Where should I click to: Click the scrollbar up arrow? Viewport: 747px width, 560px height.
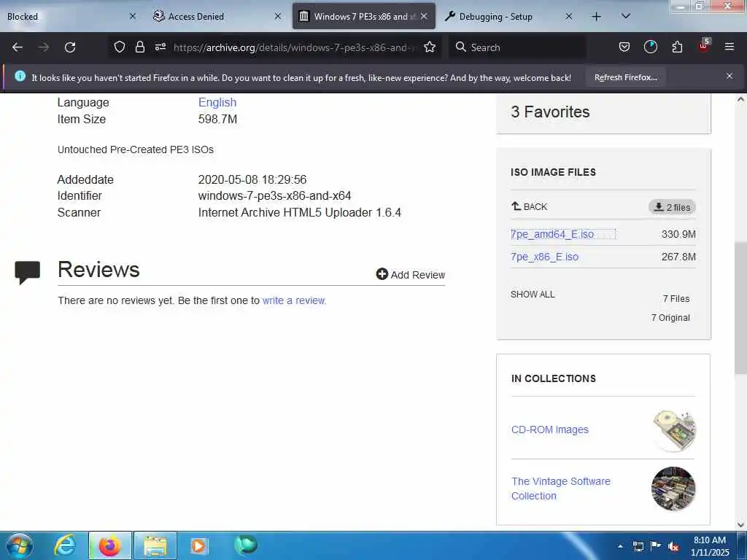pyautogui.click(x=740, y=99)
